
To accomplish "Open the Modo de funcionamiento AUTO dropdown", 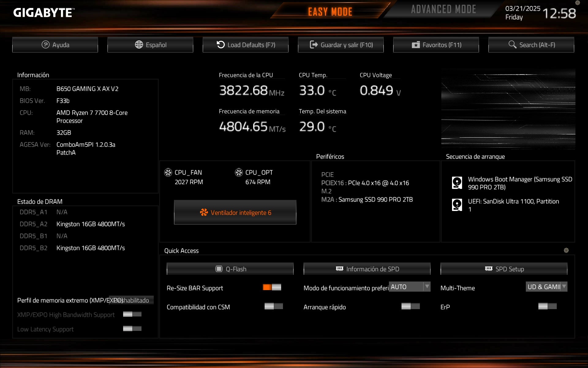I will click(410, 287).
